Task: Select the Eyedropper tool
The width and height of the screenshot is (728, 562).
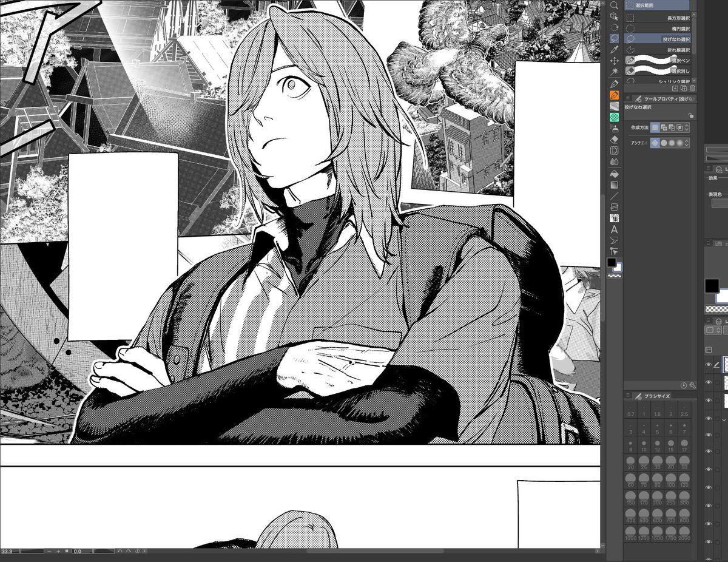Action: point(614,49)
